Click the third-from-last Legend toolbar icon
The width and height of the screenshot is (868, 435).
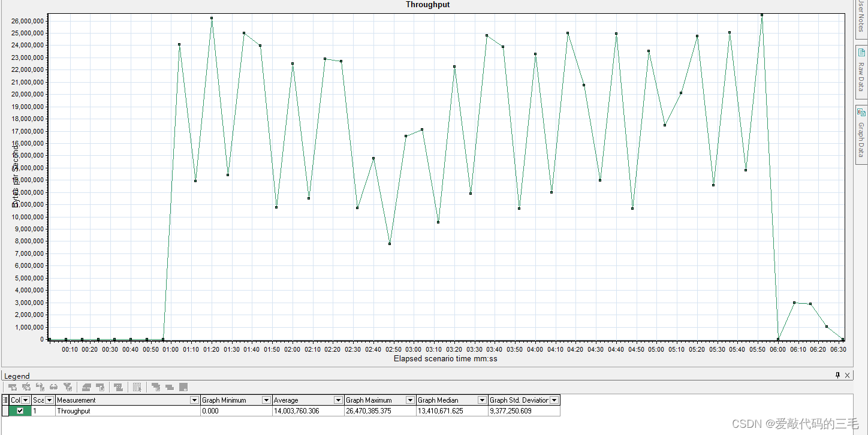(155, 387)
